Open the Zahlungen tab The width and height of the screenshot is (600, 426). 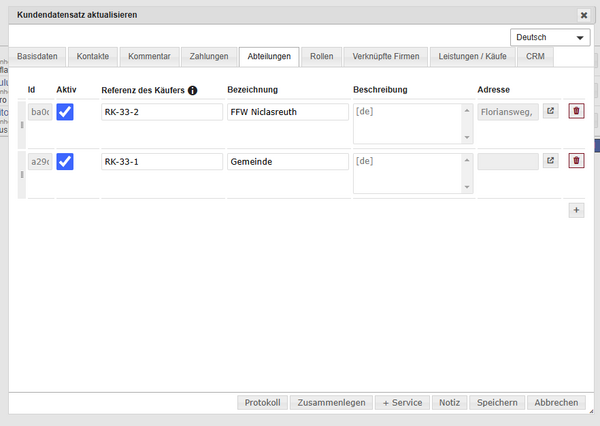[x=209, y=57]
